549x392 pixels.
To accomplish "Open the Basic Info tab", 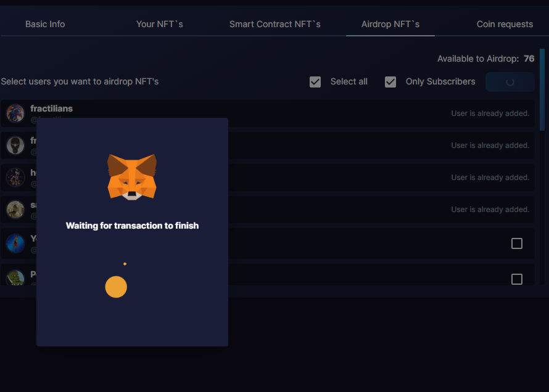I will [45, 24].
